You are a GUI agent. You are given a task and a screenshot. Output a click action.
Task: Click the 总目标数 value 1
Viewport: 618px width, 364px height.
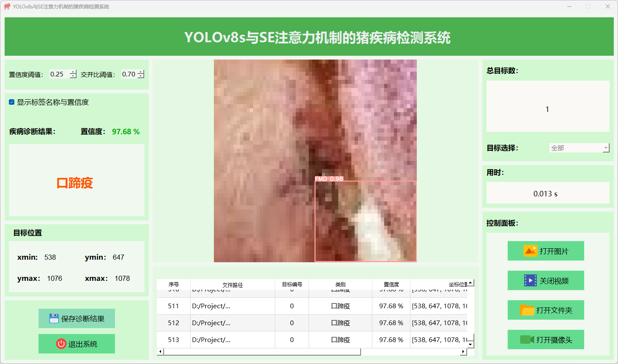pyautogui.click(x=547, y=109)
